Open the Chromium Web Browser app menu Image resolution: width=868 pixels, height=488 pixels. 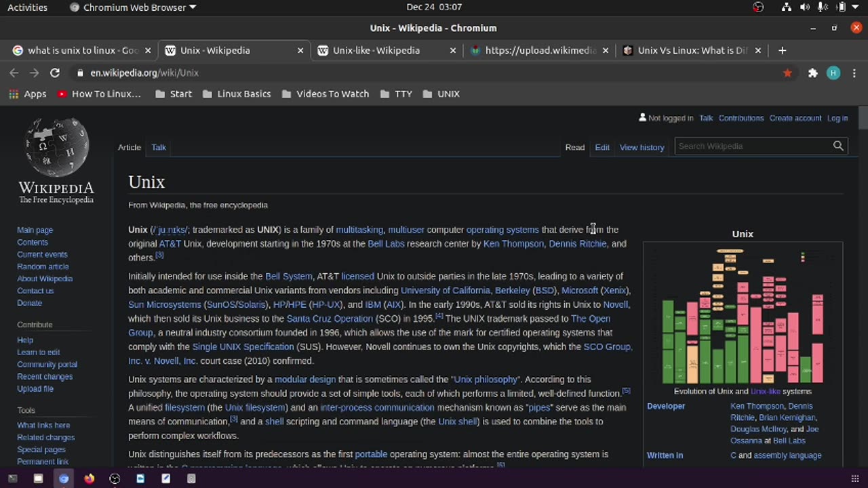coord(133,7)
